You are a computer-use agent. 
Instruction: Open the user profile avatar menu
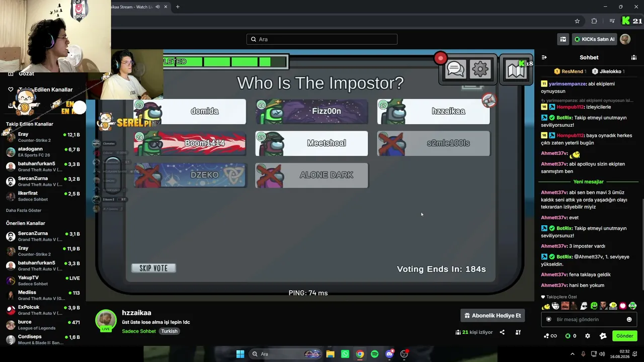(x=625, y=39)
